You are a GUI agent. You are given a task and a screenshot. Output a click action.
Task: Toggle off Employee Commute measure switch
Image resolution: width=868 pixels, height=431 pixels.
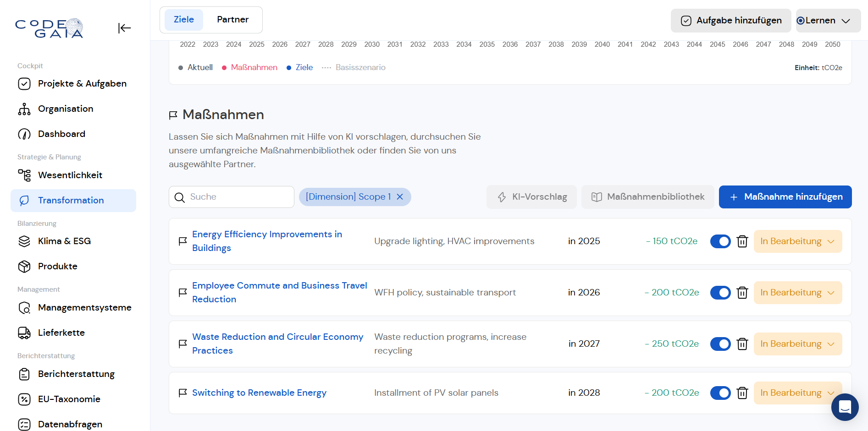pyautogui.click(x=720, y=293)
